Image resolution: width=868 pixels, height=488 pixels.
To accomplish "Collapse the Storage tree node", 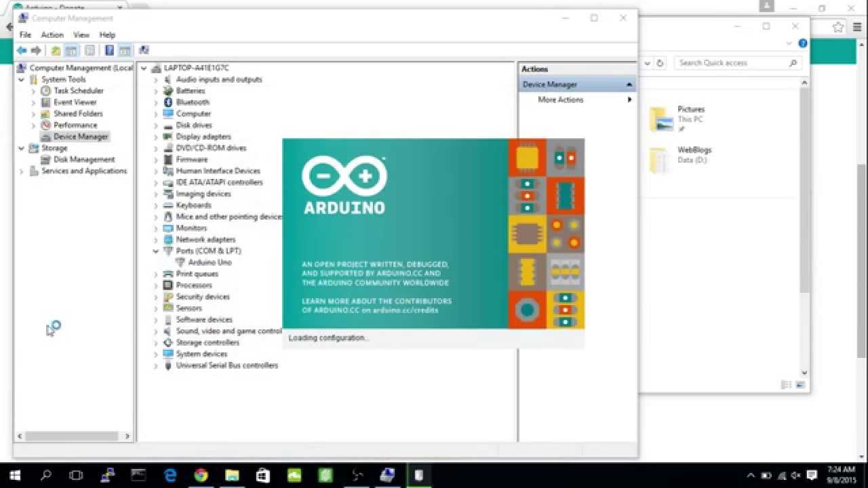I will [x=22, y=148].
